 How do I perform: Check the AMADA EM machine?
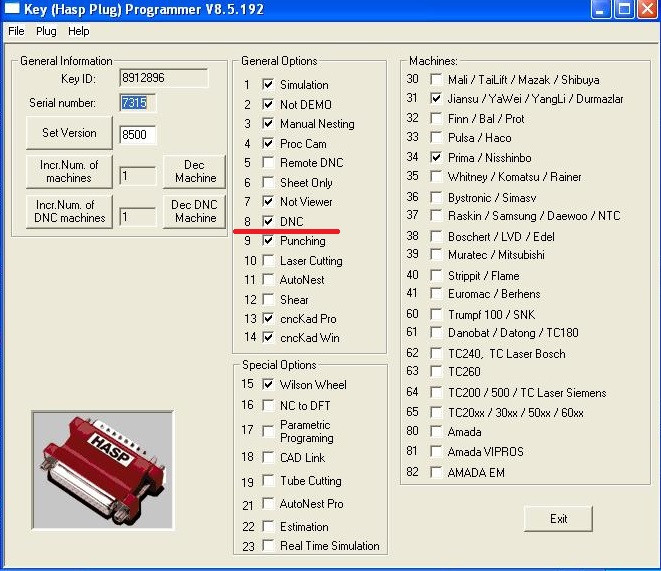click(436, 472)
